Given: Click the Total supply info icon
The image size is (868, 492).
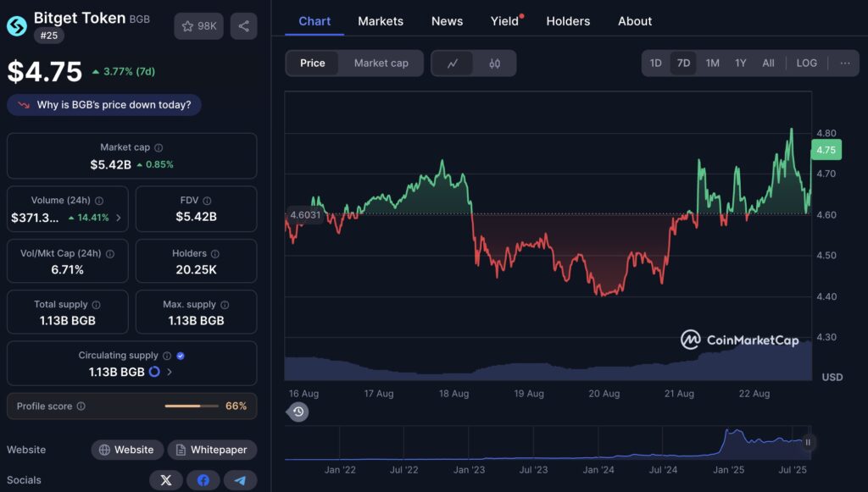Looking at the screenshot, I should click(x=97, y=305).
